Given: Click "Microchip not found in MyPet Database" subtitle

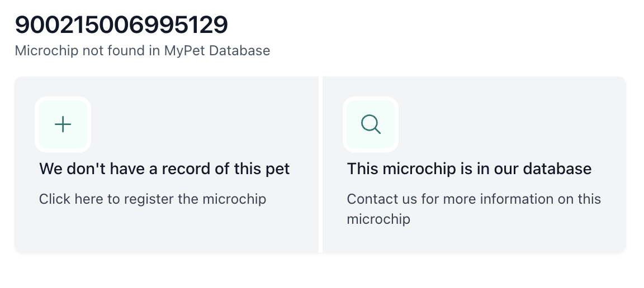Looking at the screenshot, I should (x=142, y=51).
